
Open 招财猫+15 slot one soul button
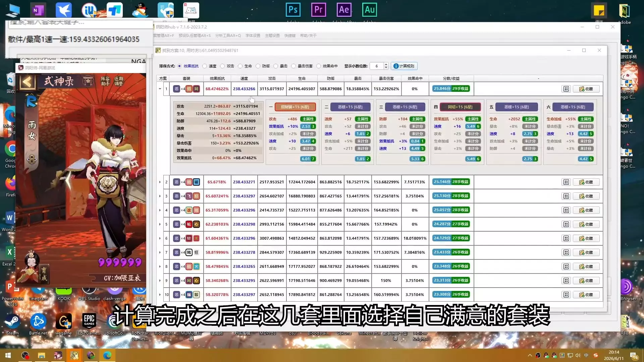tap(295, 107)
